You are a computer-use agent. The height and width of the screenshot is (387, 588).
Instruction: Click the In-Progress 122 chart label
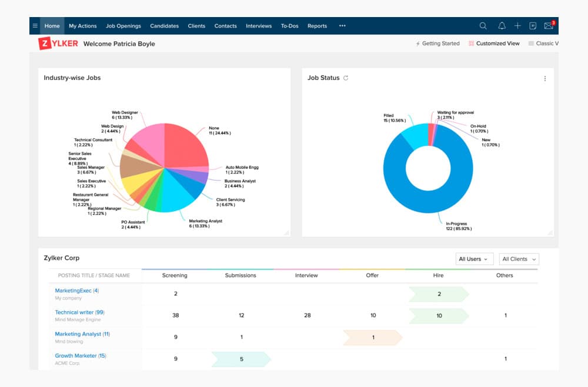[x=459, y=226]
